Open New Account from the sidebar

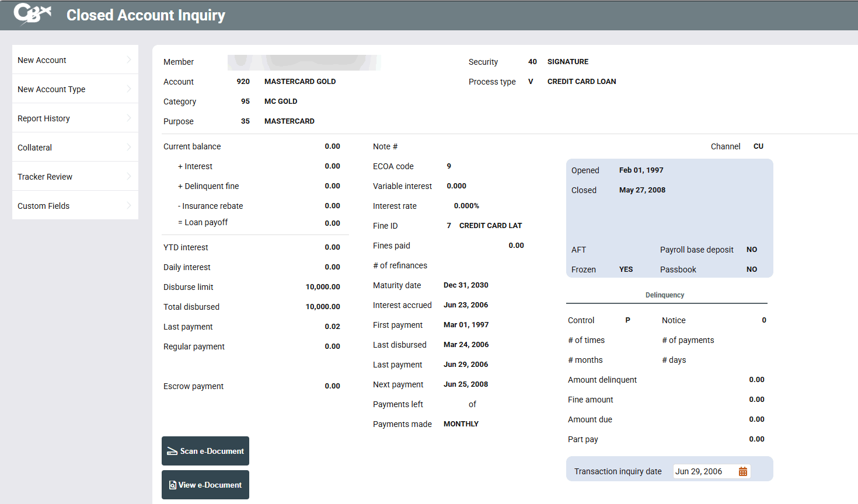tap(42, 60)
